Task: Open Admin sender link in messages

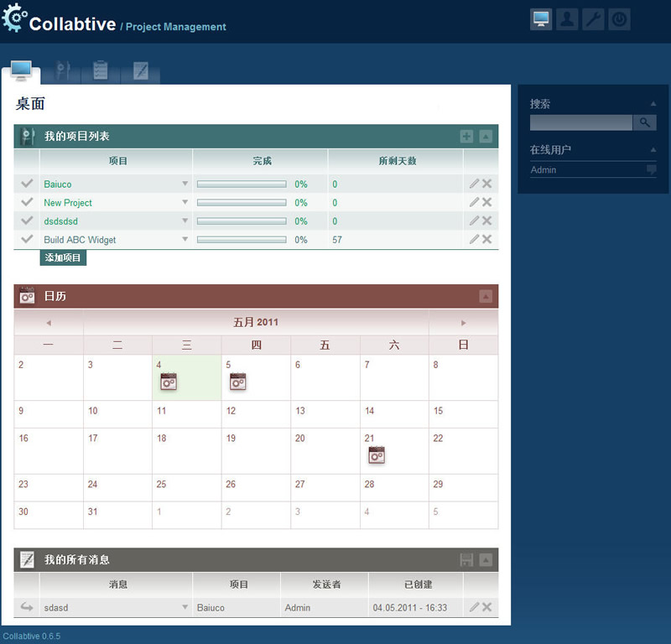Action: coord(298,608)
